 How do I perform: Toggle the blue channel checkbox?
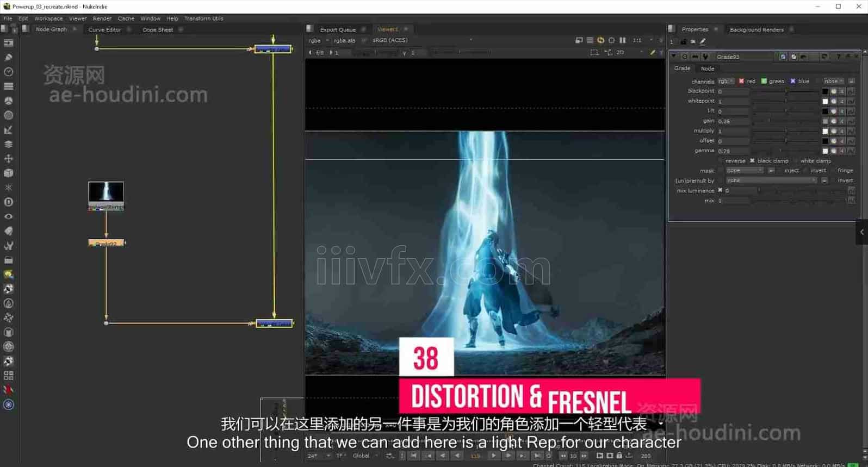(x=793, y=81)
